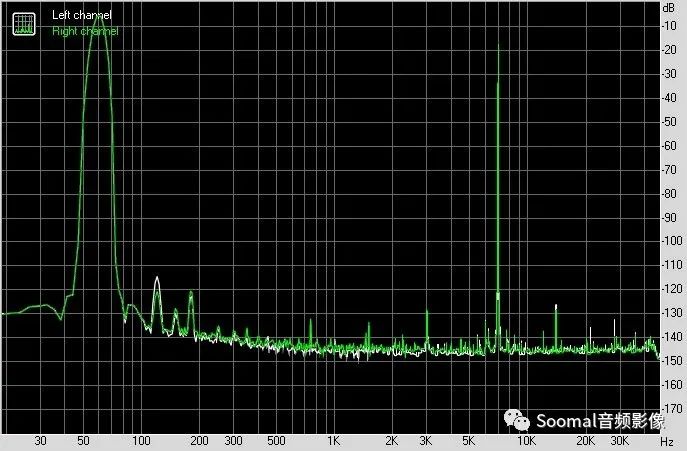Image resolution: width=687 pixels, height=451 pixels.
Task: Click the "-120" dB axis value
Action: coord(672,288)
